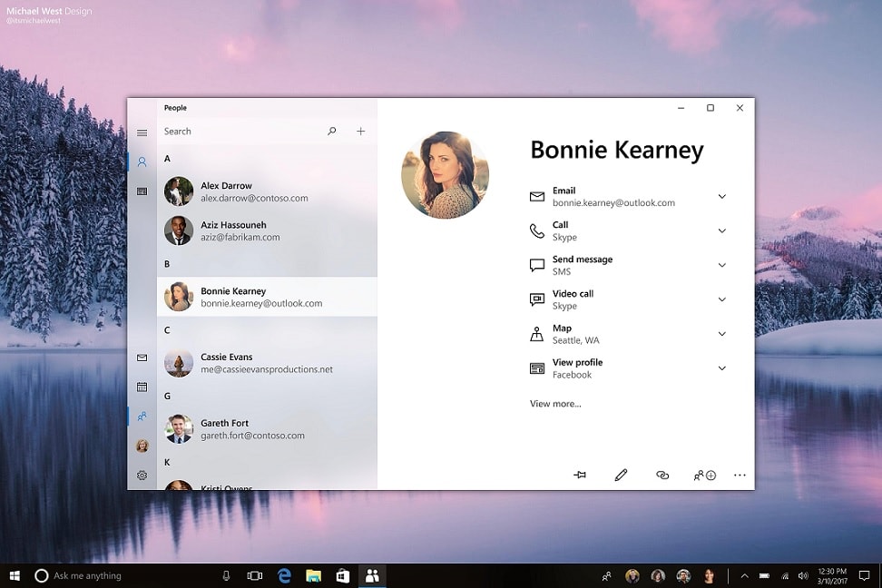
Task: Select Alex Darrow in contacts list
Action: tap(267, 191)
